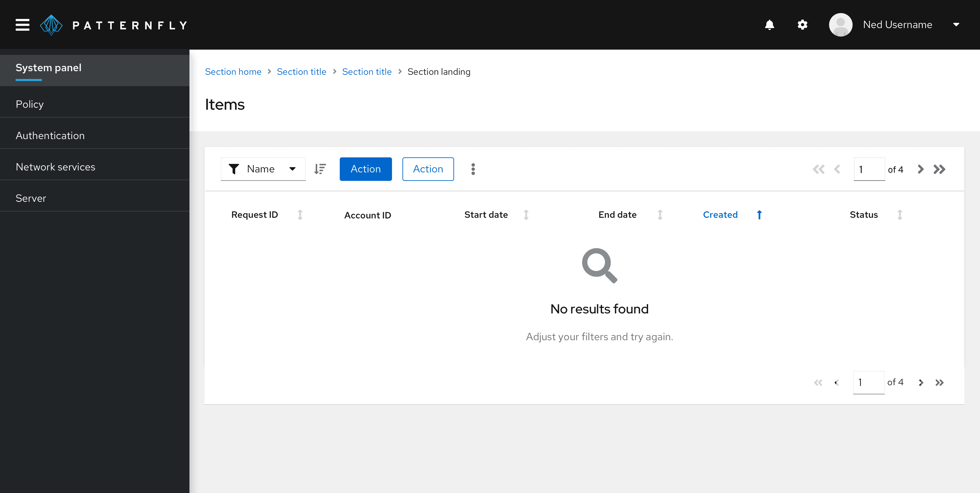Open the settings gear icon
The height and width of the screenshot is (493, 980).
click(x=802, y=25)
